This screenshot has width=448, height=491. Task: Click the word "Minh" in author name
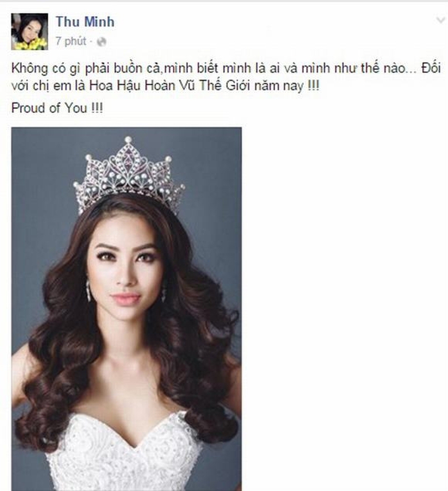click(x=99, y=22)
